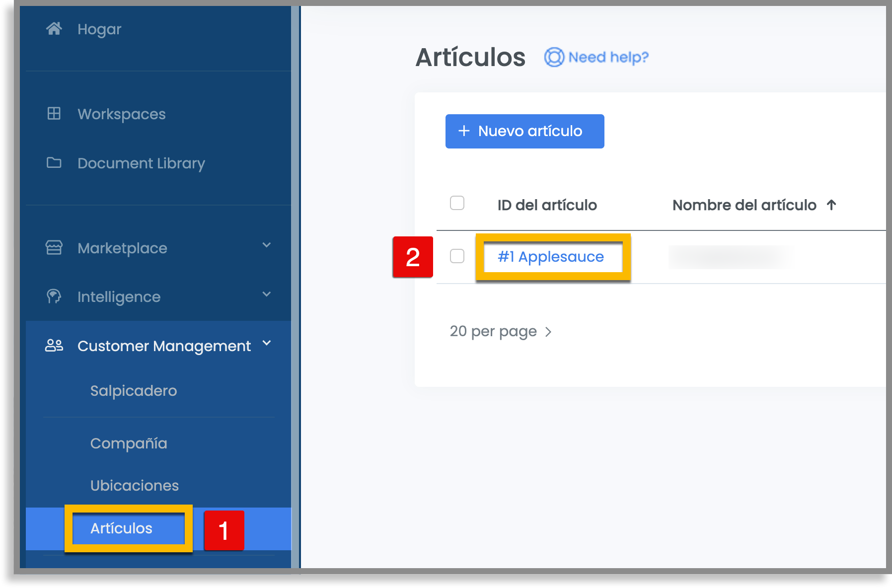This screenshot has height=588, width=892.
Task: Open the Ubicaciones submenu item
Action: click(135, 486)
